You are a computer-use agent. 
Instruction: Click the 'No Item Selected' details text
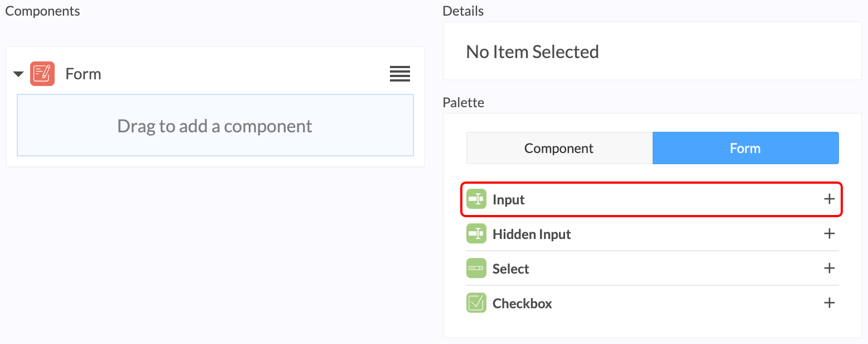[532, 51]
